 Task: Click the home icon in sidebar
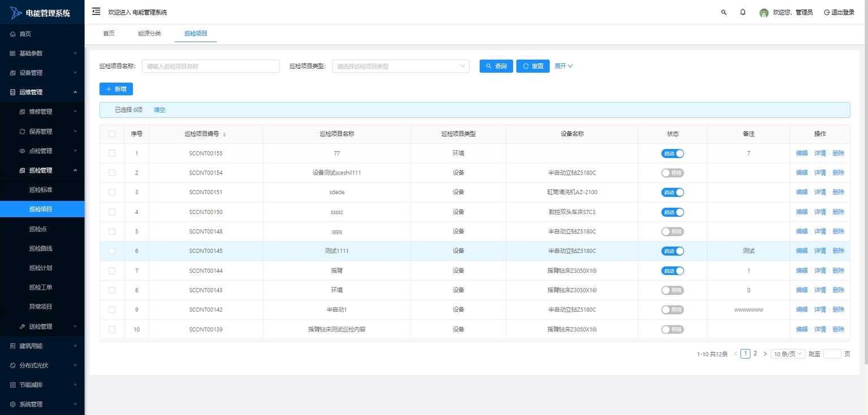tap(13, 34)
